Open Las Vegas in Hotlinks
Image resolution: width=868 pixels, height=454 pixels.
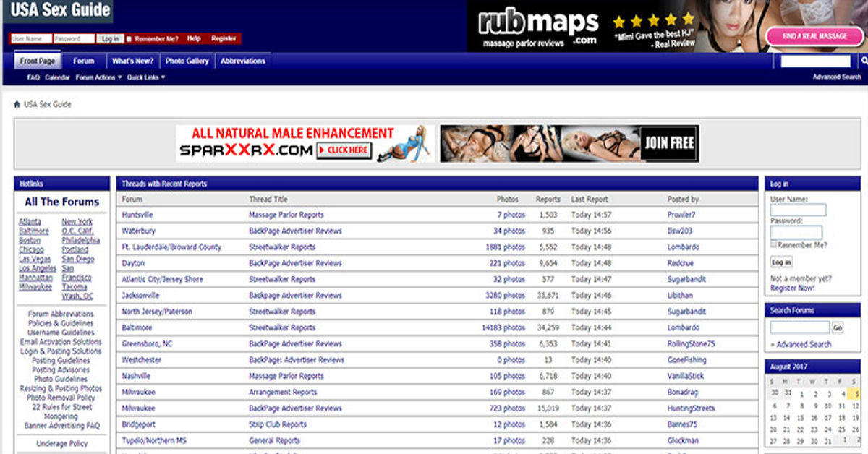click(35, 259)
